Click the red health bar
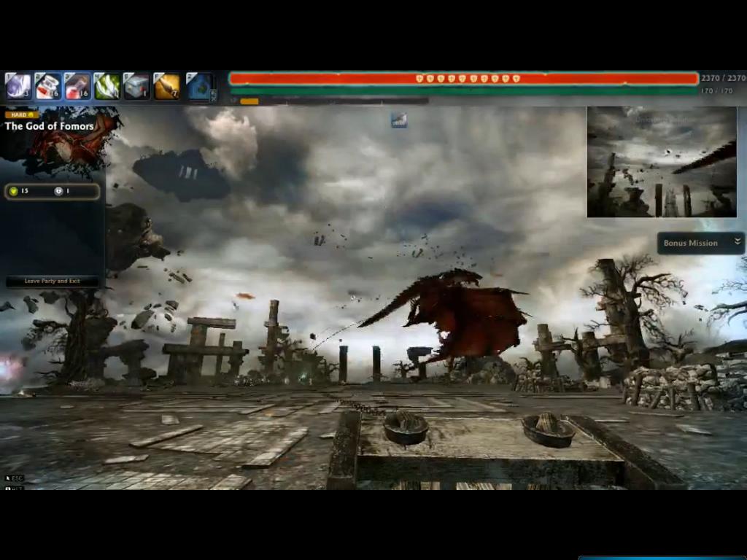Viewport: 747px width, 560px height. 463,79
